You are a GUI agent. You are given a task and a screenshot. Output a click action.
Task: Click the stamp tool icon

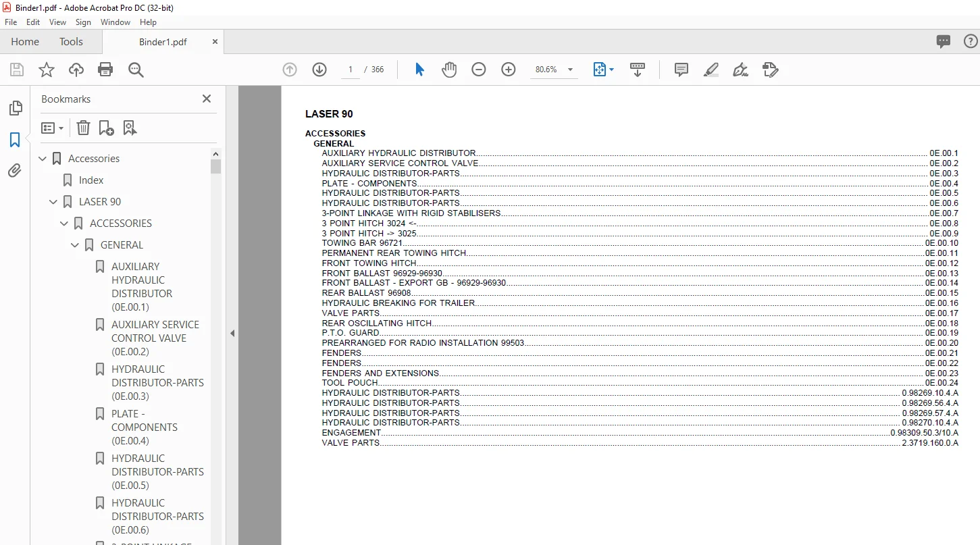click(771, 70)
